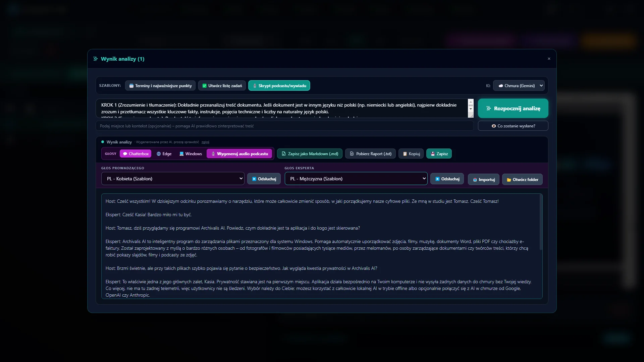Open the KI provider dropdown Chmura (Gemini)
The height and width of the screenshot is (362, 644).
pos(519,86)
